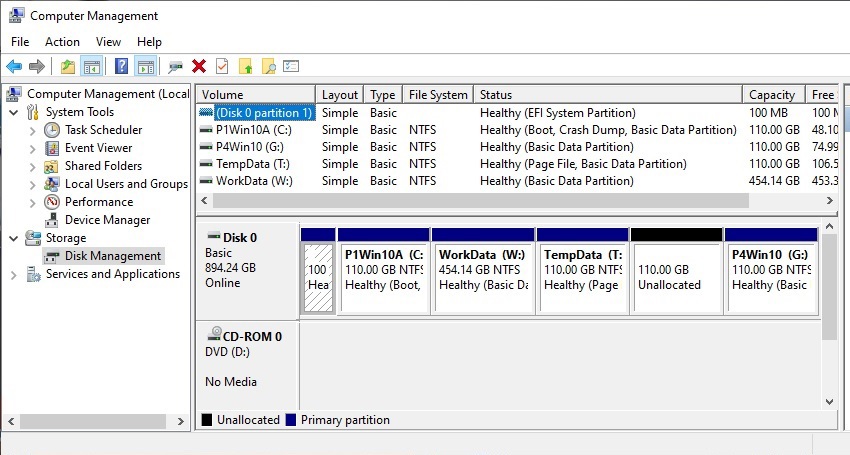Select Computer Management (Local) root node
The height and width of the screenshot is (455, 850).
[x=108, y=94]
